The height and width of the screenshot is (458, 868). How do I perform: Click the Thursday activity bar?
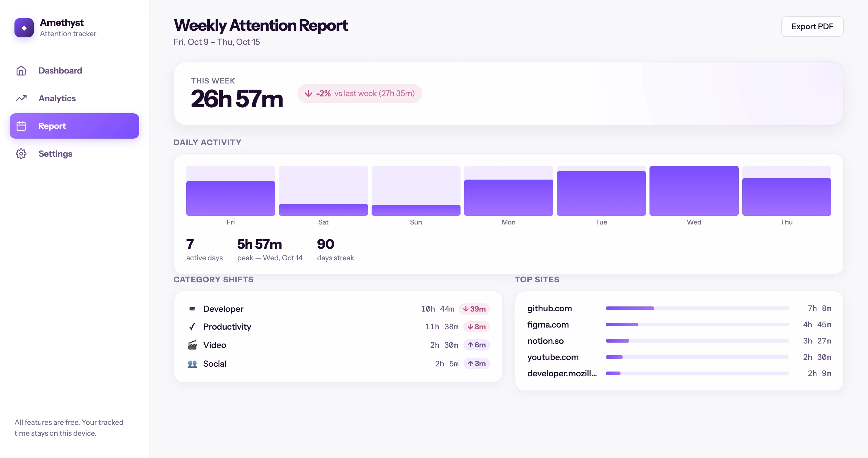click(786, 197)
